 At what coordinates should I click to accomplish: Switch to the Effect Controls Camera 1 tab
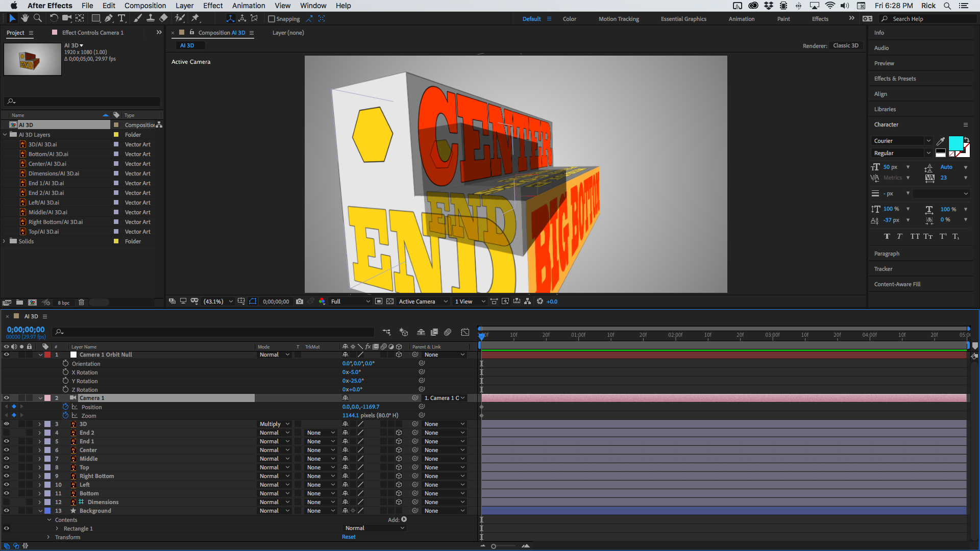tap(93, 32)
